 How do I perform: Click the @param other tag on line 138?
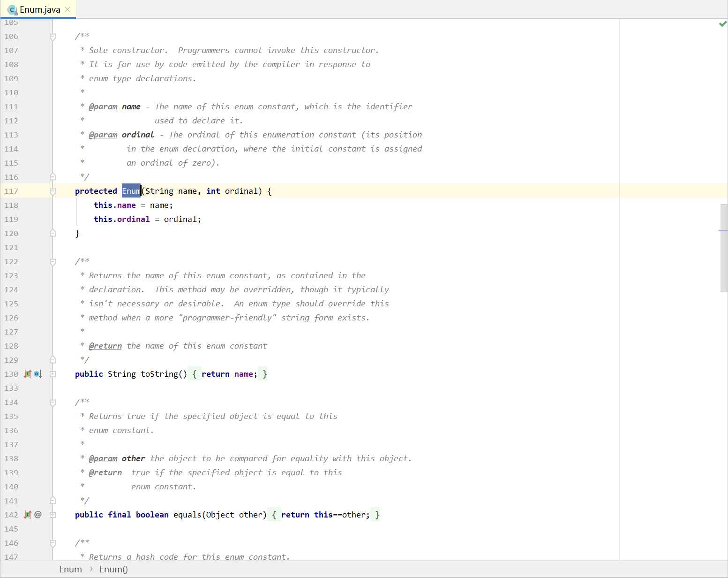(103, 458)
